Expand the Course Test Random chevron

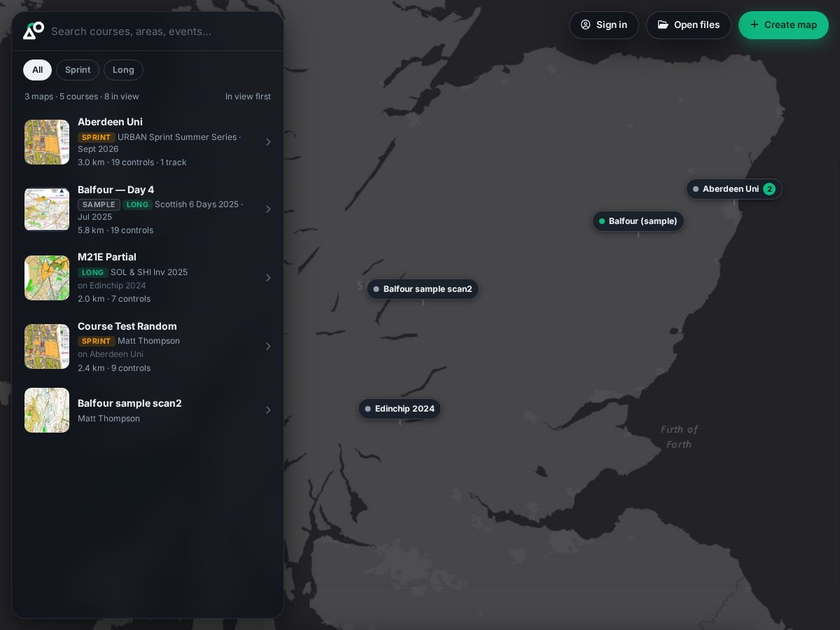click(x=268, y=346)
